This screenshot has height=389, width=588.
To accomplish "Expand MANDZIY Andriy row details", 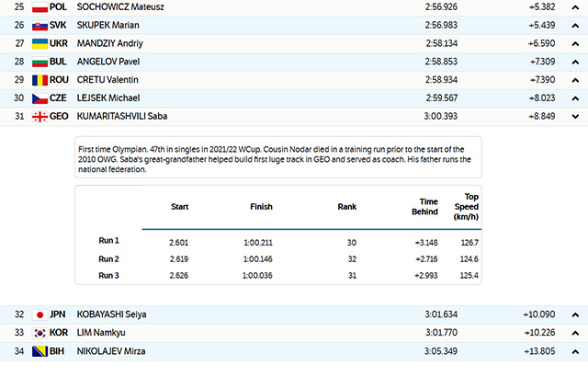I will click(x=573, y=43).
